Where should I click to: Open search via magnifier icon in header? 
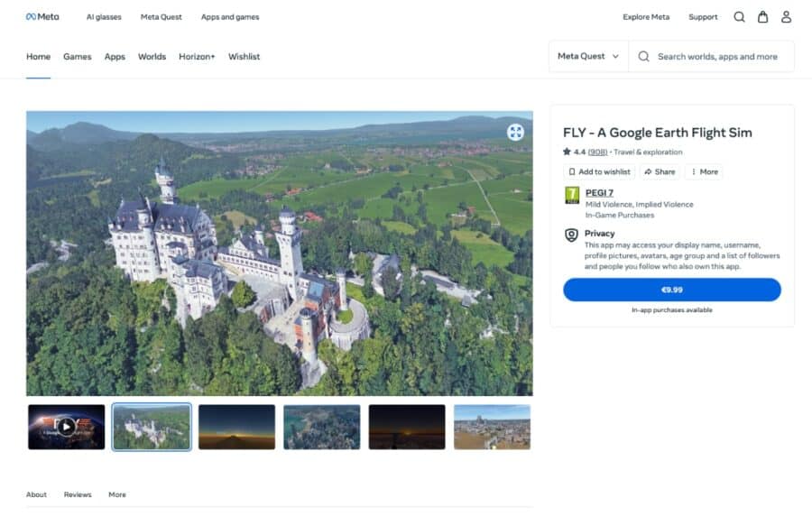click(x=739, y=17)
